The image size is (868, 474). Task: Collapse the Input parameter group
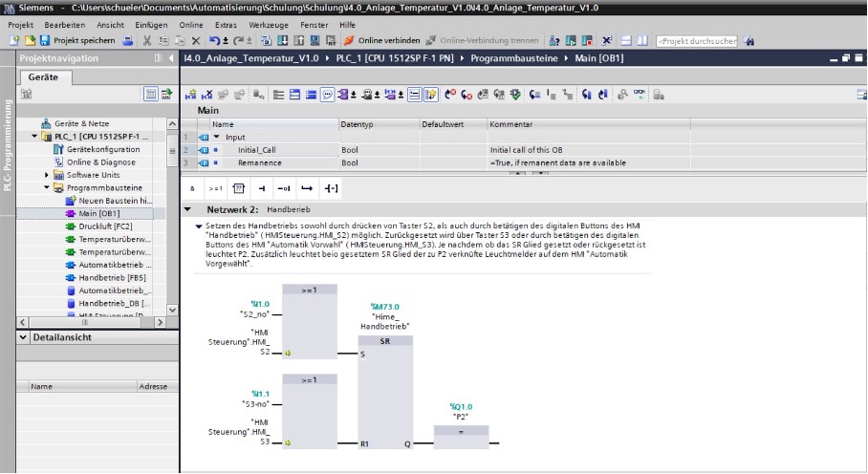pyautogui.click(x=217, y=138)
